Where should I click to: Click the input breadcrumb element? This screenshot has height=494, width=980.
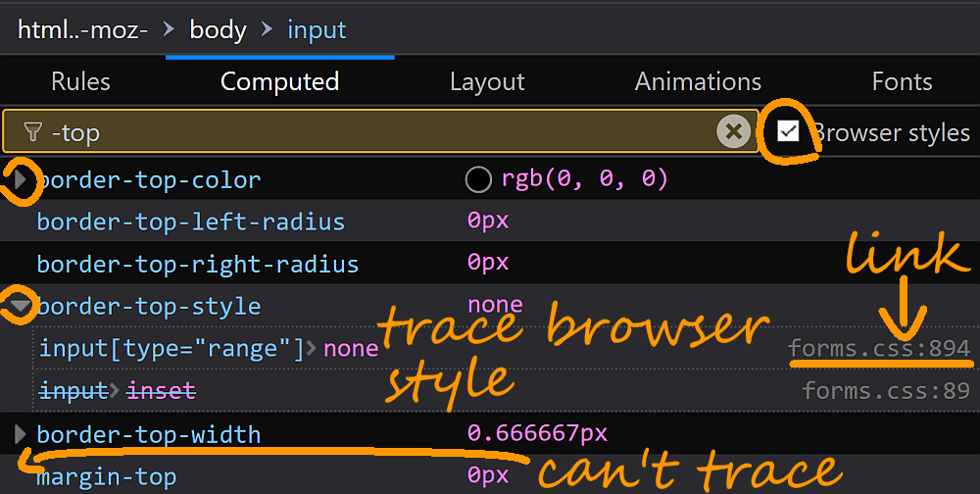(317, 30)
